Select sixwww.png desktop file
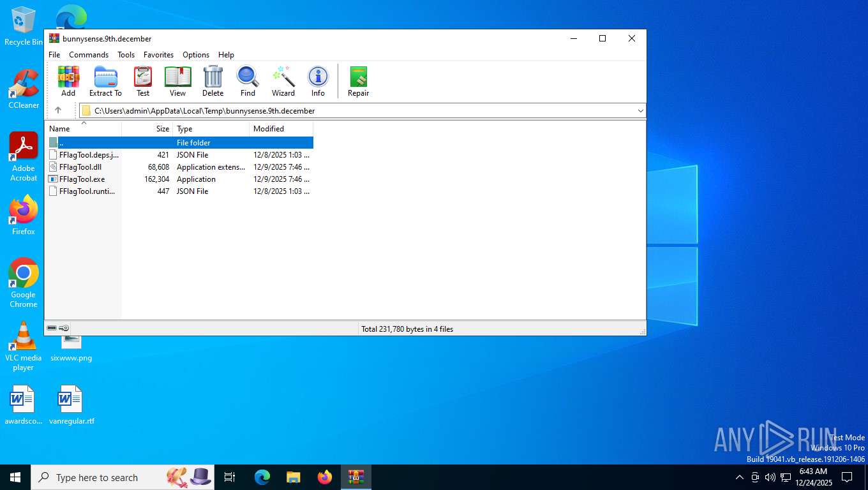The width and height of the screenshot is (868, 490). tap(71, 348)
